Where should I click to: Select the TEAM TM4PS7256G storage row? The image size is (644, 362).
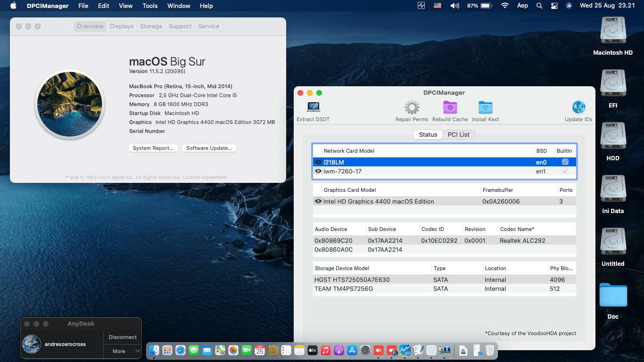coord(444,288)
